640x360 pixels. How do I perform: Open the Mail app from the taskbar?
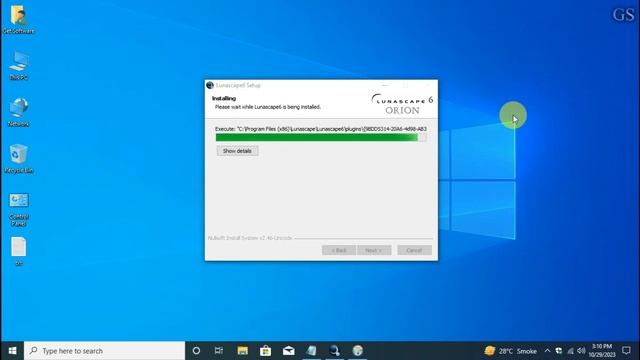[289, 351]
